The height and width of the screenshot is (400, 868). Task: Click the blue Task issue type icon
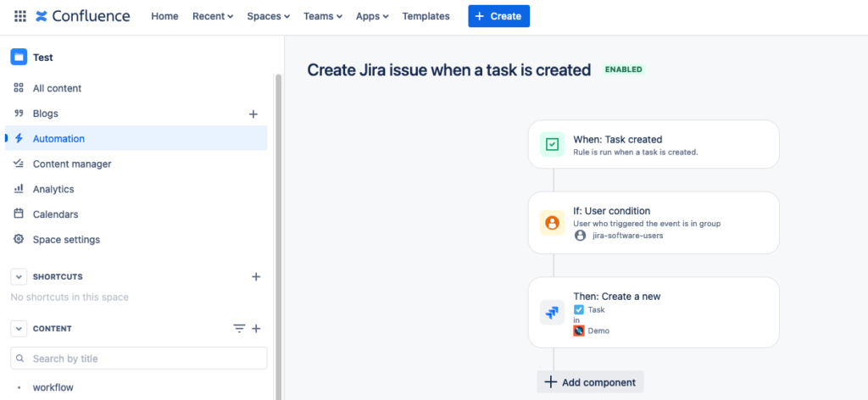pos(578,310)
